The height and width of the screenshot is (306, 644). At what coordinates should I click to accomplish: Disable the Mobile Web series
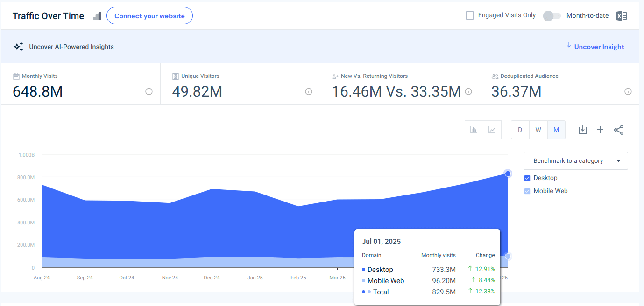click(527, 191)
